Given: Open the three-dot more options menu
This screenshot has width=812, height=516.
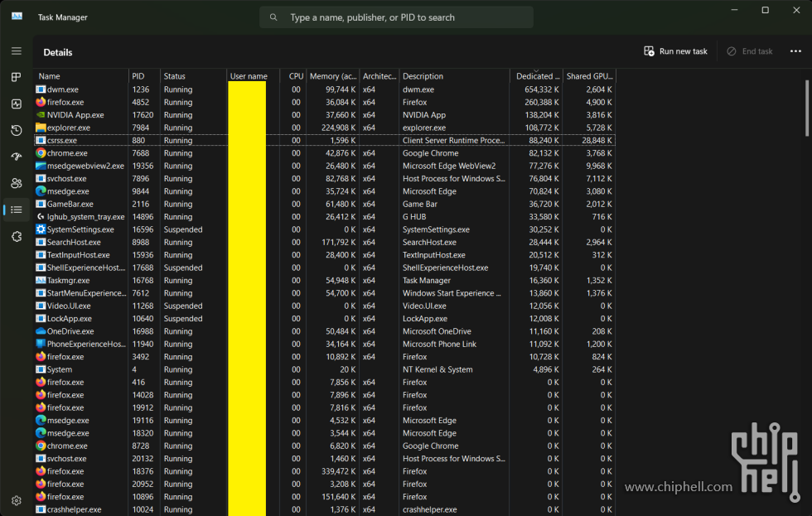Looking at the screenshot, I should click(x=795, y=51).
